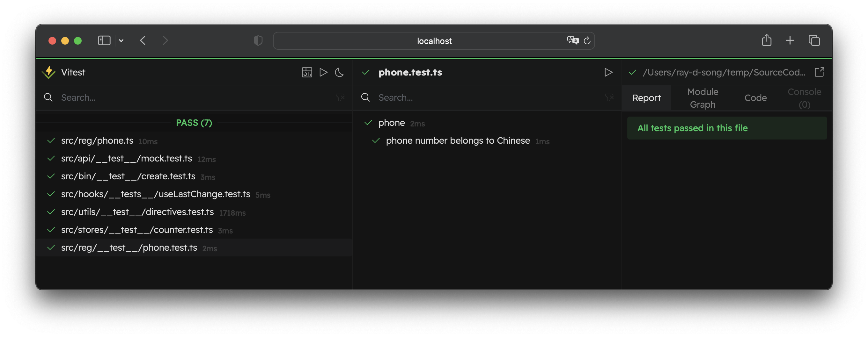The width and height of the screenshot is (868, 337).
Task: Toggle the Safari sidebar button
Action: [x=104, y=41]
